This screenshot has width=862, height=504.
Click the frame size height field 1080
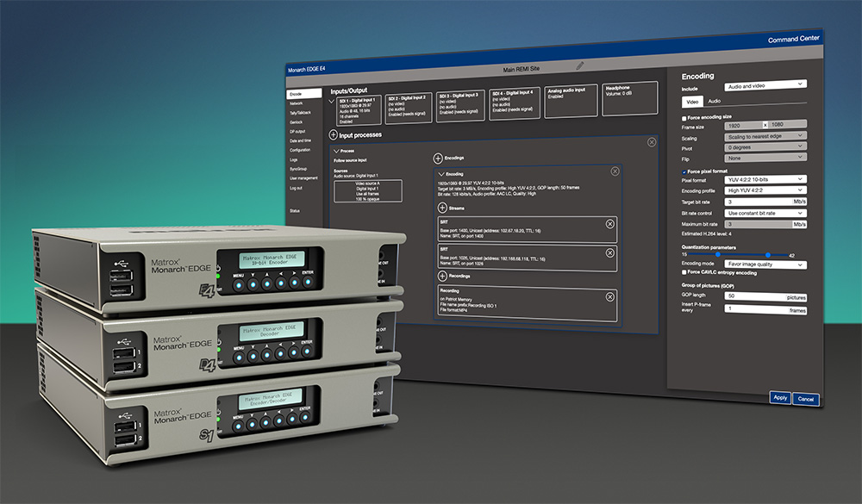click(787, 124)
